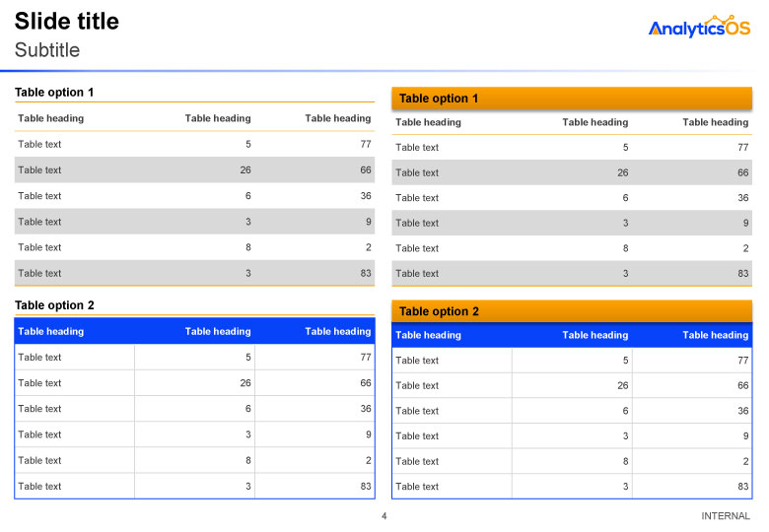769x532 pixels.
Task: Click value 66 in orange-banner Table option 1
Action: point(743,173)
